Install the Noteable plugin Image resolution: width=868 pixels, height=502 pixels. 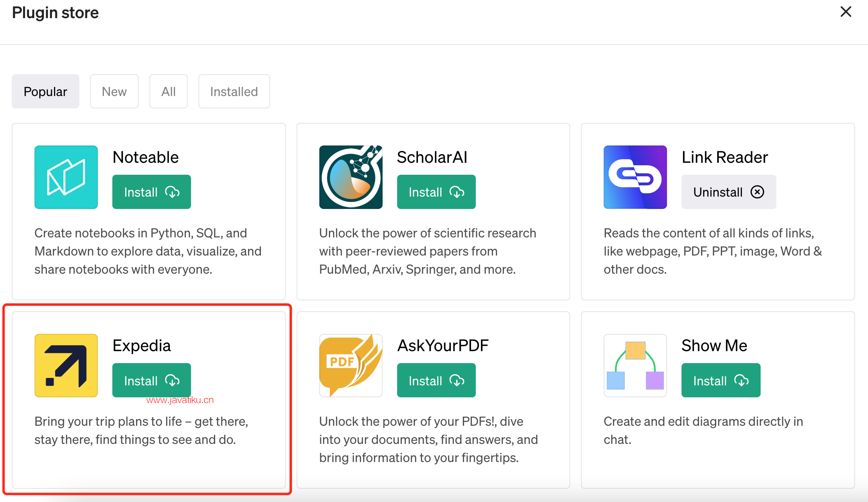152,192
